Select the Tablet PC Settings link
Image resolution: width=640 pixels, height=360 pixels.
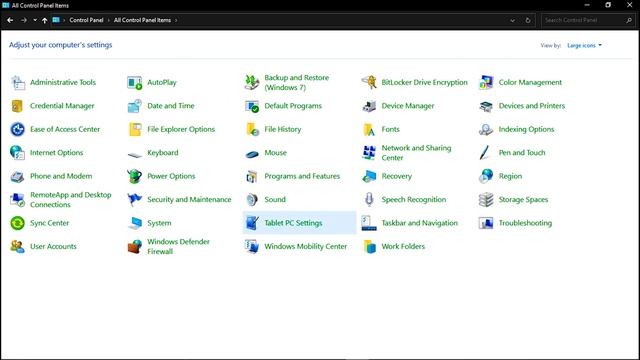tap(293, 223)
